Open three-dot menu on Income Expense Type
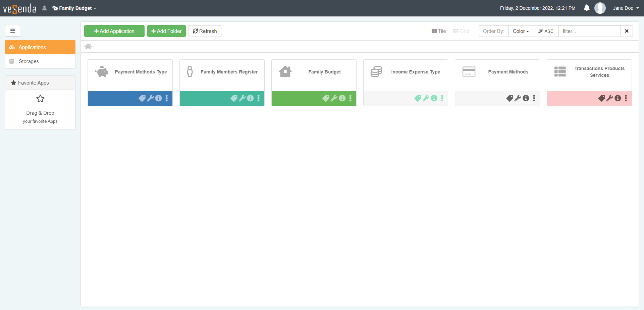The image size is (644, 310). pos(442,98)
